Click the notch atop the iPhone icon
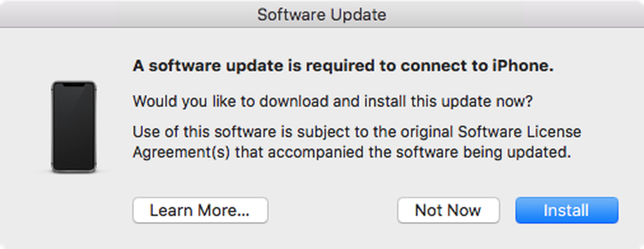Viewport: 644px width, 249px height. click(74, 85)
